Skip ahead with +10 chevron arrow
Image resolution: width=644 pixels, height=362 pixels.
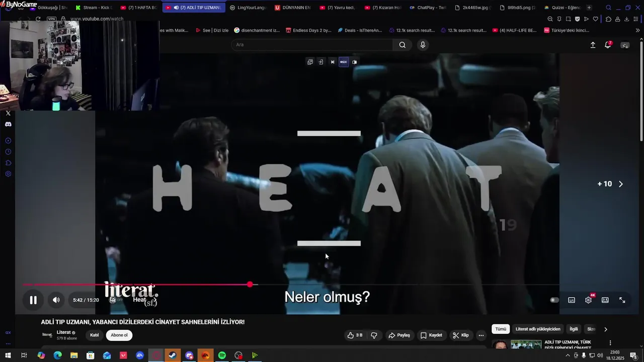[x=620, y=184]
